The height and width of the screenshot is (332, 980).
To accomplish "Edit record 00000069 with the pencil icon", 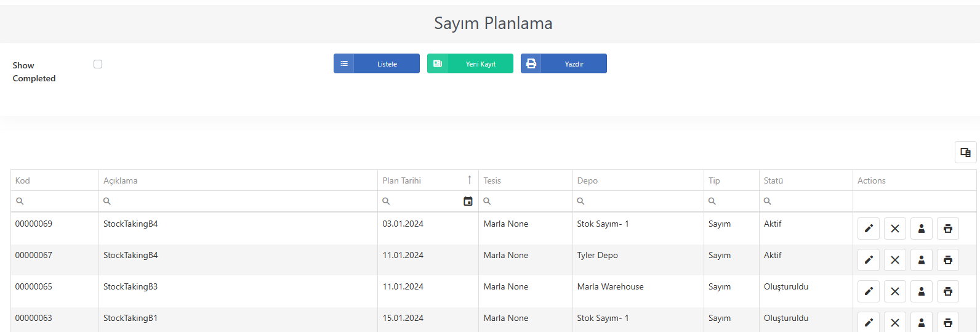I will (869, 229).
